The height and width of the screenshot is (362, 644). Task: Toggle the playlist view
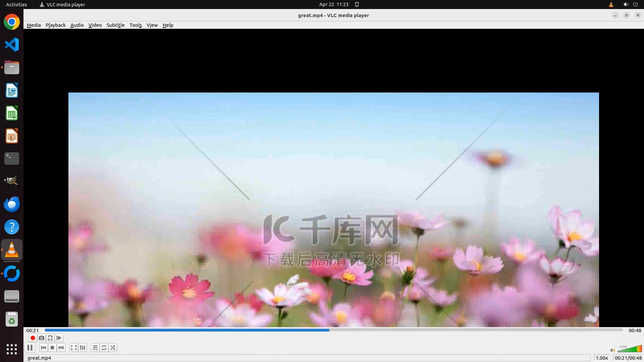(x=95, y=348)
